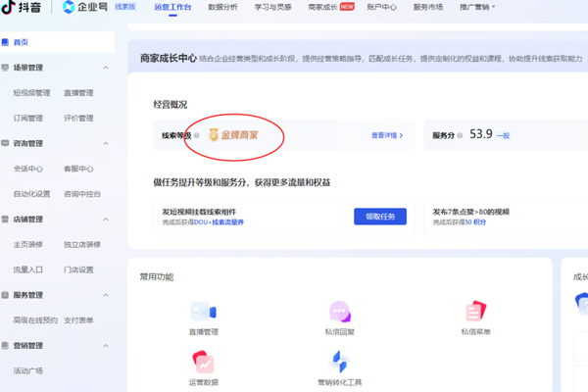Open 支付表单 in sidebar
Screen dimensions: 588x392
click(78, 320)
